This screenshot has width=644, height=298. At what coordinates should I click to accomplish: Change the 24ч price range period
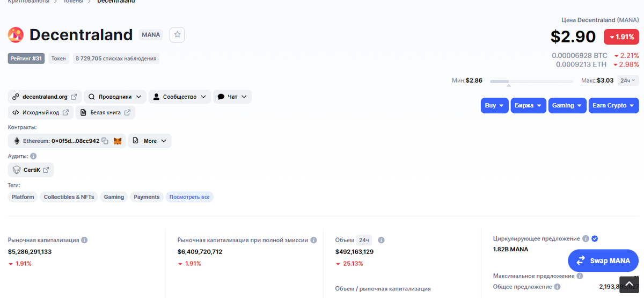627,81
